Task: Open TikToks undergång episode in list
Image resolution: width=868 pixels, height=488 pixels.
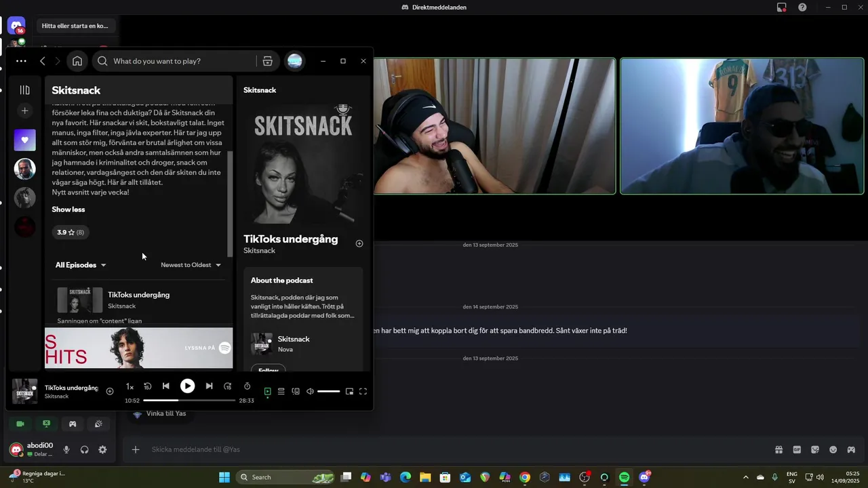Action: [x=138, y=295]
